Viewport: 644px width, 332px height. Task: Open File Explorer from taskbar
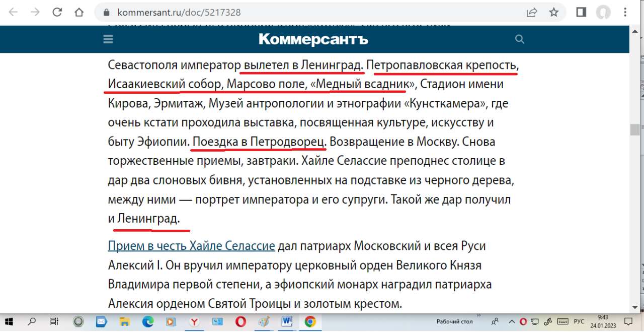pos(124,321)
